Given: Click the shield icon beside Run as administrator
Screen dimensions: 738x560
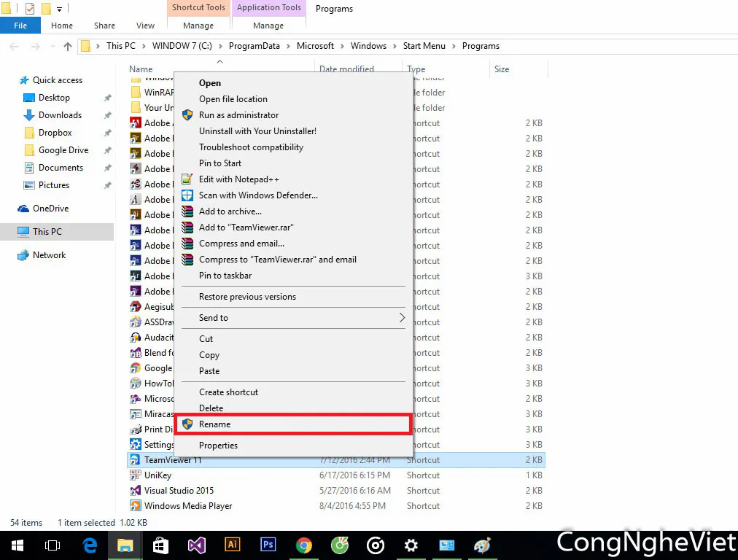Looking at the screenshot, I should (x=187, y=114).
